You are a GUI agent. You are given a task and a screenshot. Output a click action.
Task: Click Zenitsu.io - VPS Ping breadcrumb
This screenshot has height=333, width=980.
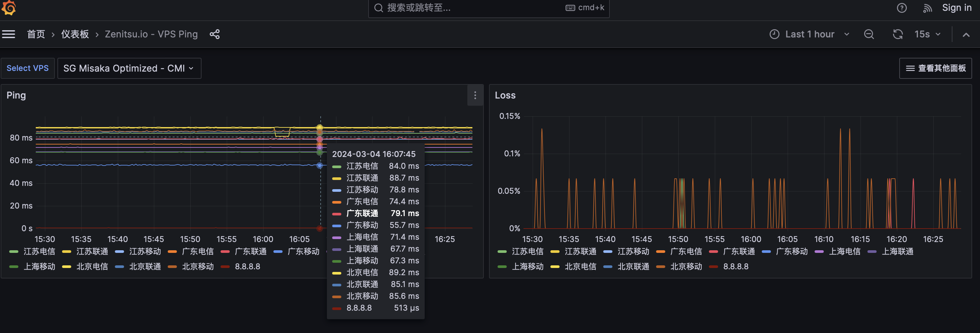pos(151,34)
